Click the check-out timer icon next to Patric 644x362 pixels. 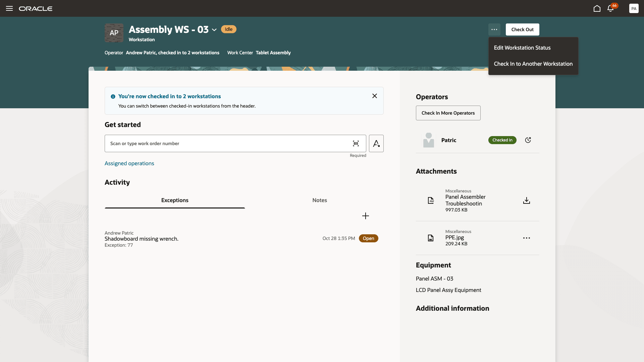pyautogui.click(x=528, y=140)
